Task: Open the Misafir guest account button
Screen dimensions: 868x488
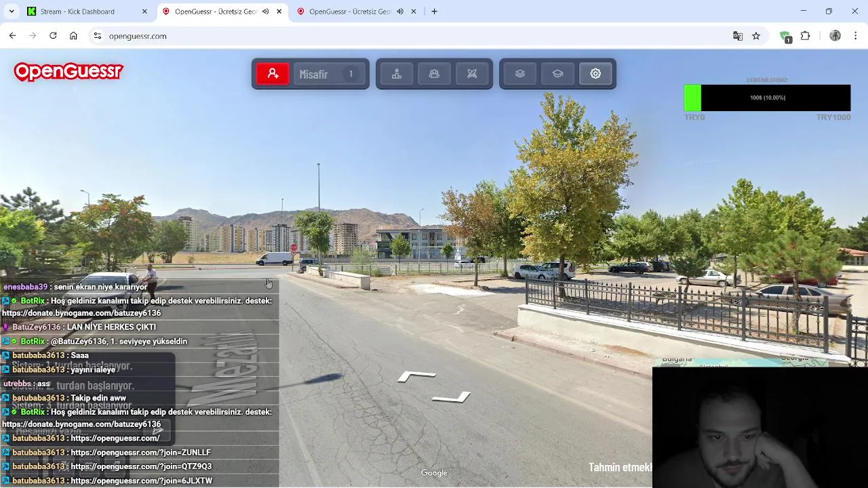Action: click(x=329, y=74)
